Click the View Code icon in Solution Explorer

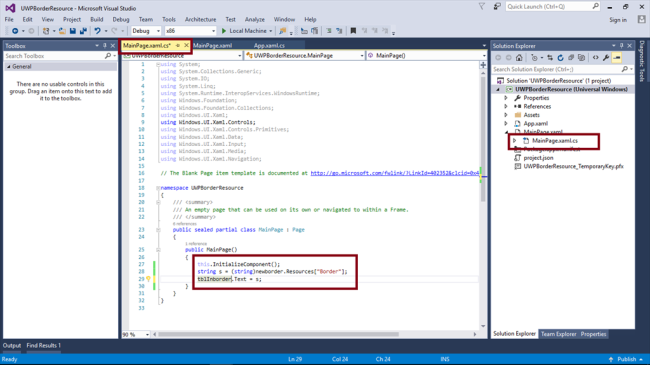(596, 58)
